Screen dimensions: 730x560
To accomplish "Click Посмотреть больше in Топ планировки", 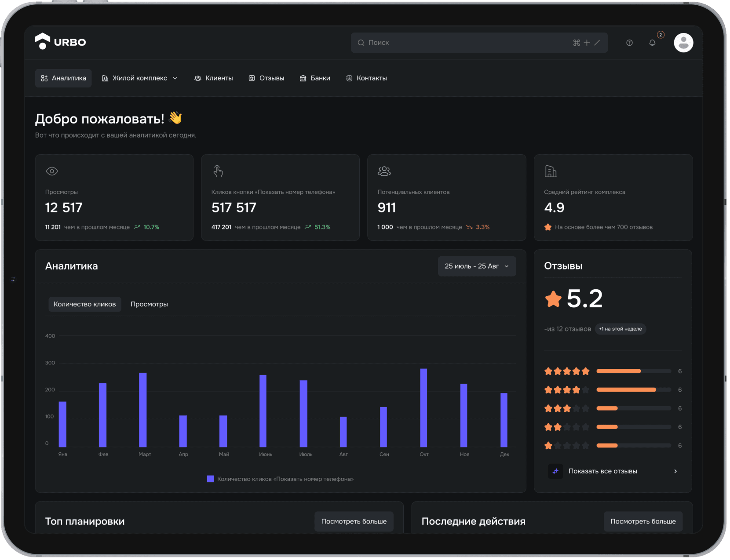I will (x=354, y=521).
